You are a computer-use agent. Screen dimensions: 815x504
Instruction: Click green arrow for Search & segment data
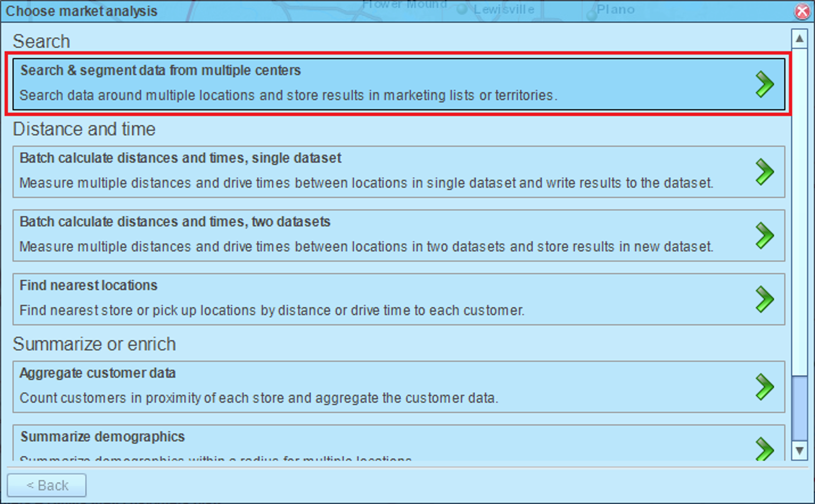764,84
